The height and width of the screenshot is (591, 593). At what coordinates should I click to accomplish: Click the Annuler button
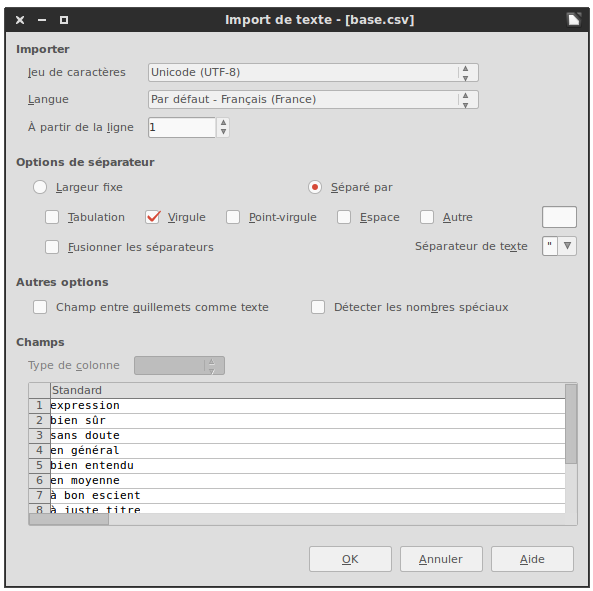(x=441, y=559)
